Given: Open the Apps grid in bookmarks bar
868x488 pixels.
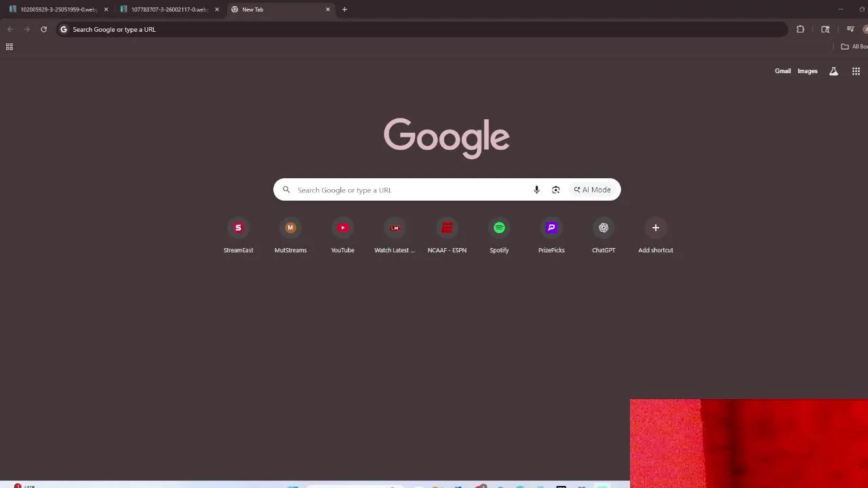Looking at the screenshot, I should [9, 47].
